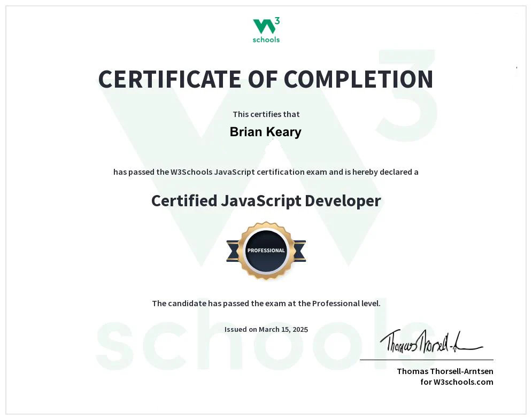Click the 'PROFESSIONAL' label inside the badge

266,250
